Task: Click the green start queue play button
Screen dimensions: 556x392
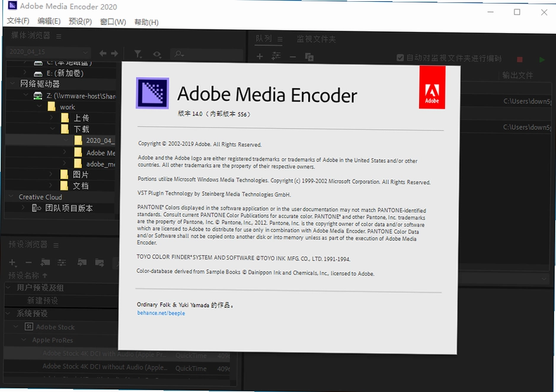Action: (542, 59)
